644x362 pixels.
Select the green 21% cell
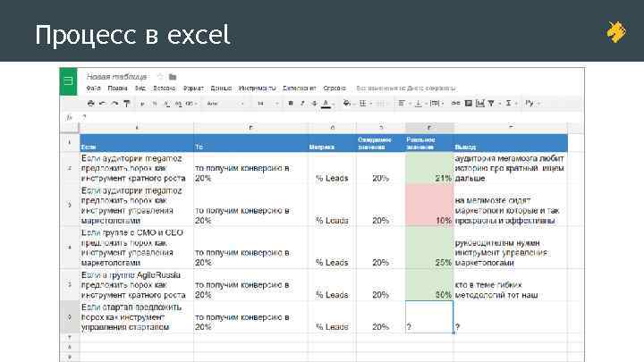(x=429, y=168)
